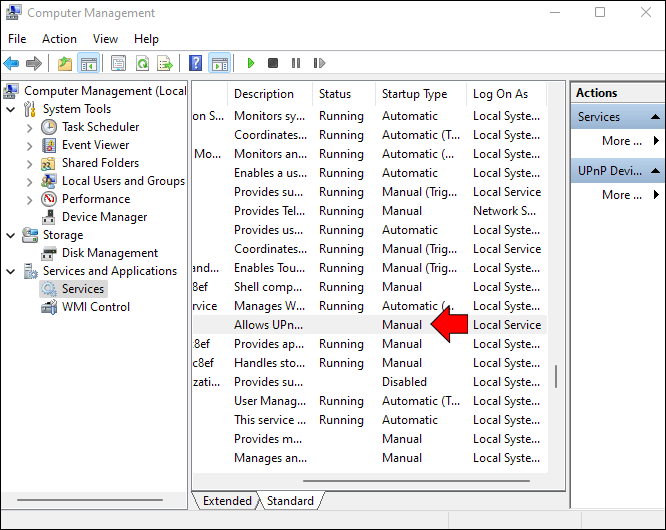Open the File menu

(x=17, y=39)
